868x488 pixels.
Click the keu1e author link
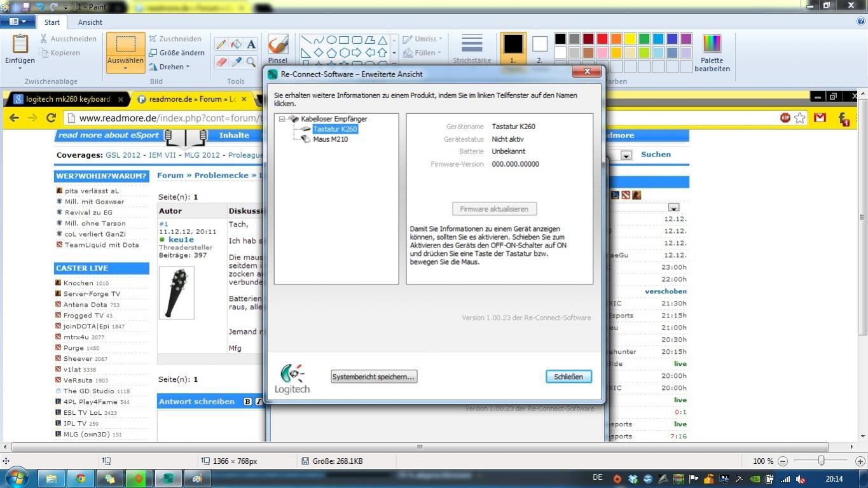pyautogui.click(x=181, y=240)
